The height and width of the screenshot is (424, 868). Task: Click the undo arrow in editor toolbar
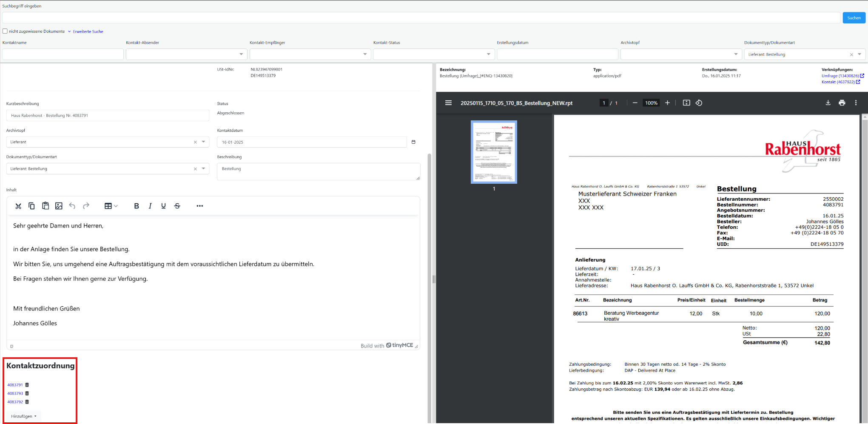point(72,206)
